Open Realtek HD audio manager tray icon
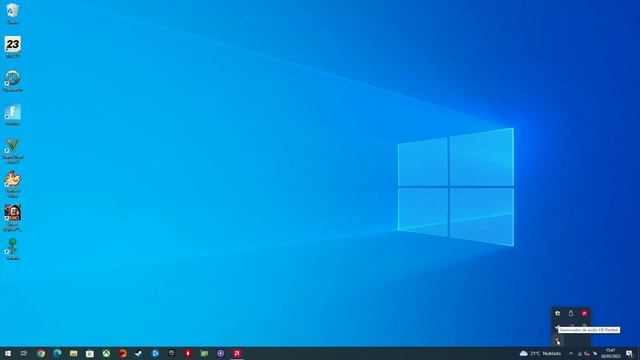640x360 pixels. [x=558, y=340]
